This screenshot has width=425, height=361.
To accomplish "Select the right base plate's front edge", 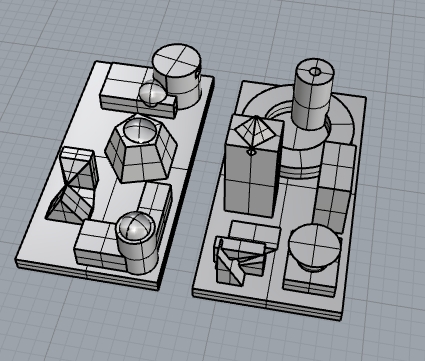I will 267,305.
